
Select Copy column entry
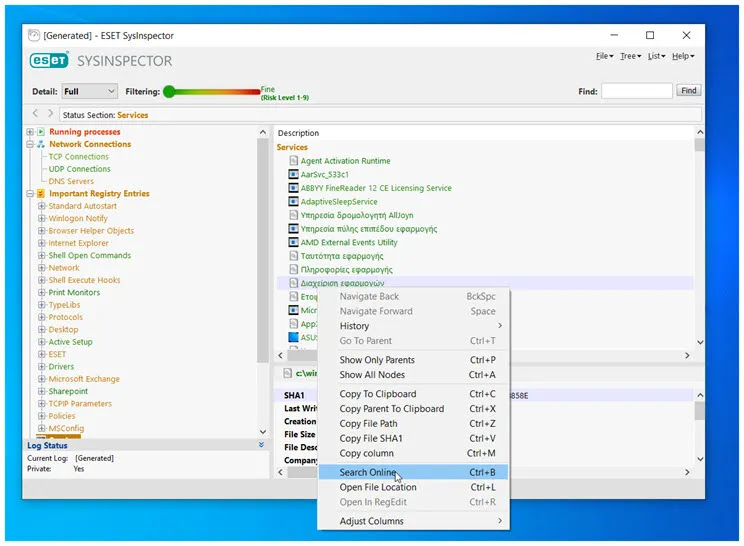point(413,453)
